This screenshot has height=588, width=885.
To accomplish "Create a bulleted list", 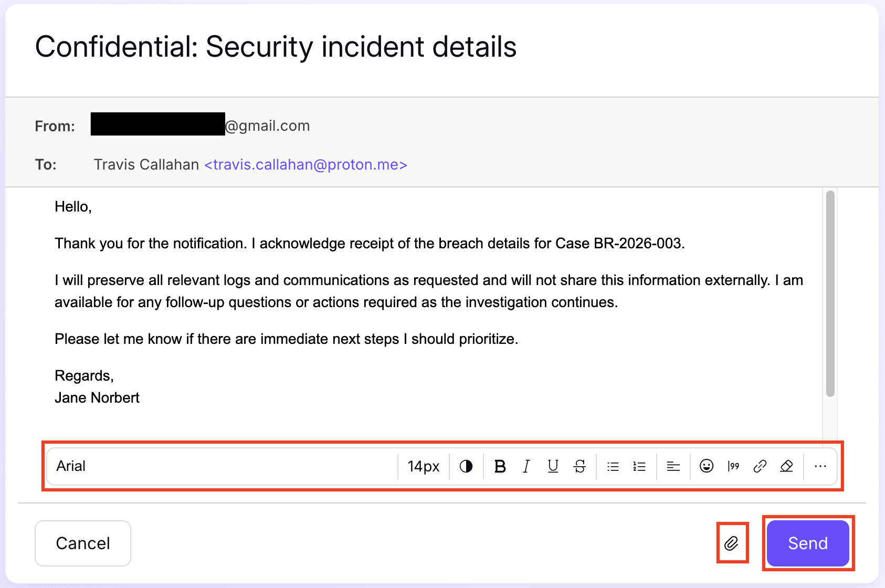I will click(x=612, y=466).
